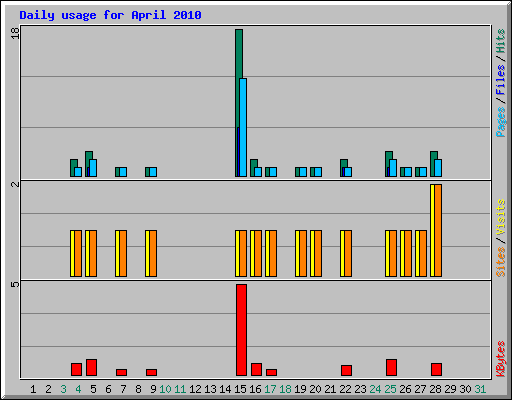Click the cyan Pages bar for day 9
Screen dimensions: 512x400
coord(153,172)
